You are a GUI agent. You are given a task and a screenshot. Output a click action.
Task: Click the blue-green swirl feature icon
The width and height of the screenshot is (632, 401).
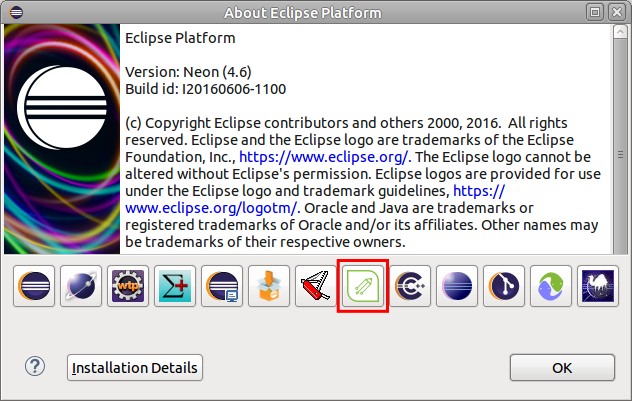click(552, 286)
